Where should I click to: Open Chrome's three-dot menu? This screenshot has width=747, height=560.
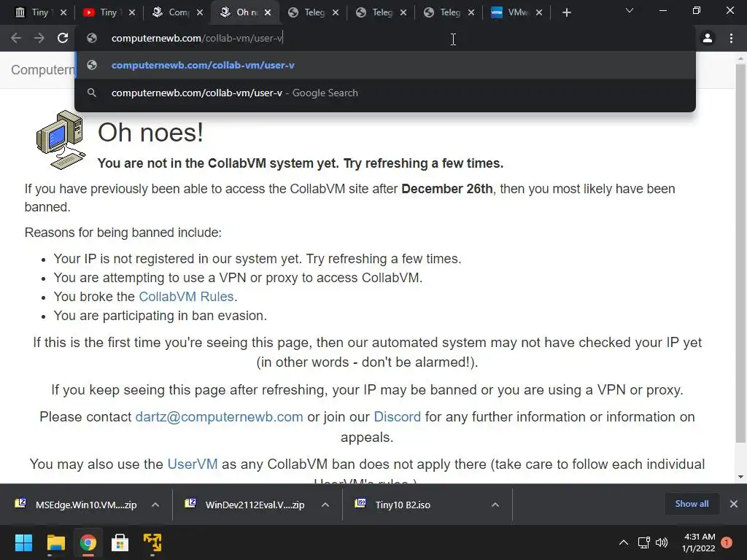pos(731,38)
